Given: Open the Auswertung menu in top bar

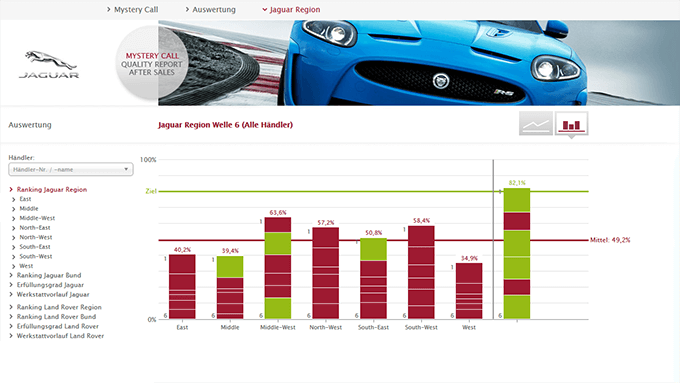Looking at the screenshot, I should tap(210, 10).
